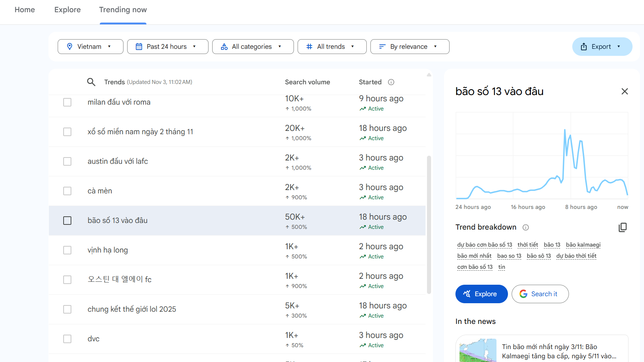Screen dimensions: 644x362
Task: Tick the checkbox for vịnh hạ long
Action: pos(67,250)
